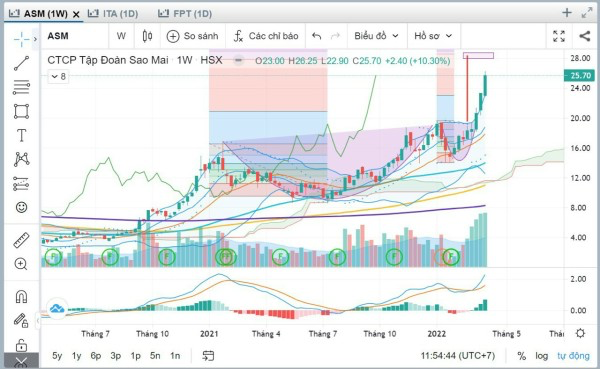The height and width of the screenshot is (369, 600).
Task: Open Các chỉ báo indicators menu
Action: 266,36
